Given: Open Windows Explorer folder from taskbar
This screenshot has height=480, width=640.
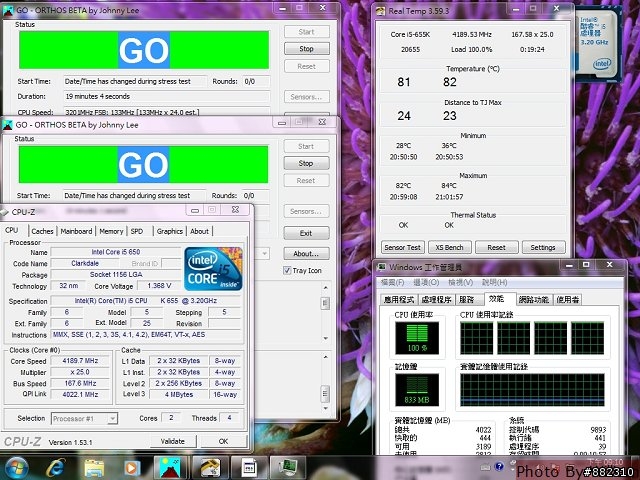Looking at the screenshot, I should click(x=94, y=468).
